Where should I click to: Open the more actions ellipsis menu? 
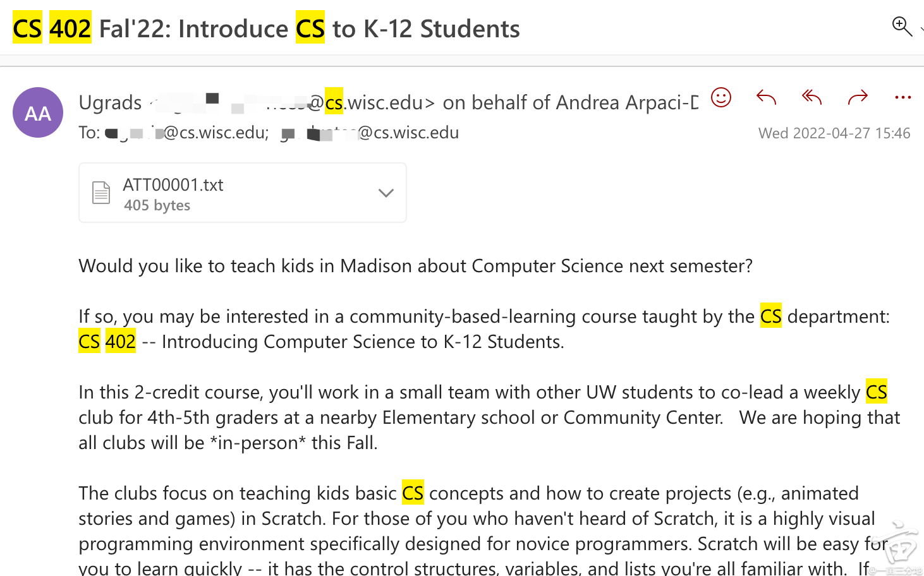[903, 97]
